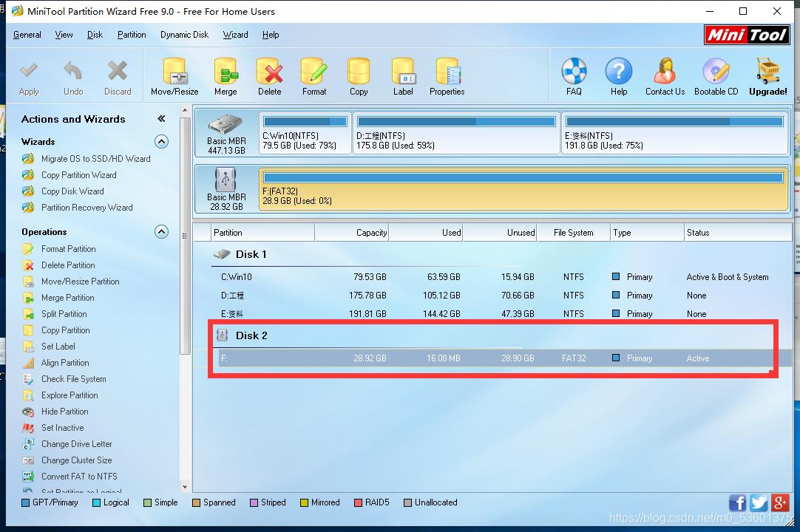The width and height of the screenshot is (800, 532).
Task: Sort by the Capacity column header
Action: click(x=351, y=233)
